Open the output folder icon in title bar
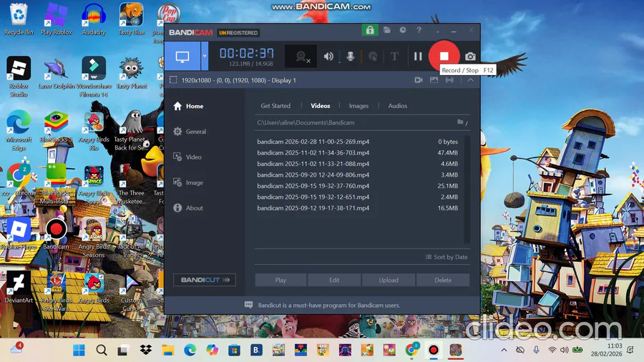The image size is (644, 362). pos(387,30)
